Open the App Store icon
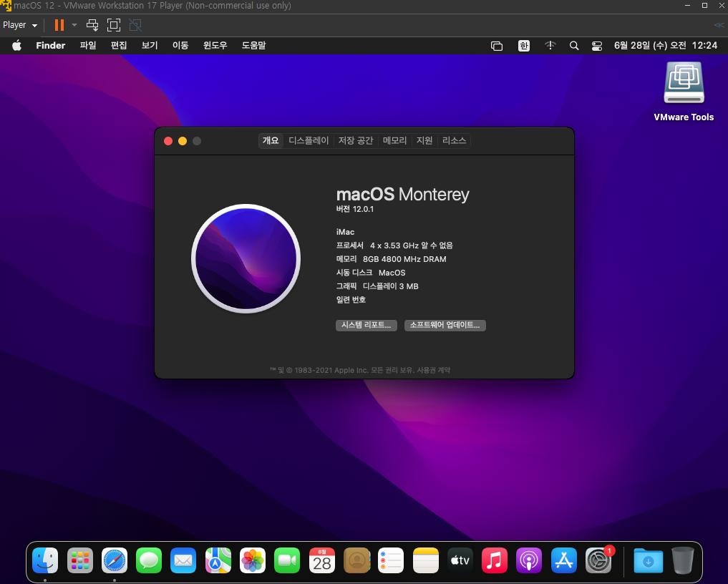The width and height of the screenshot is (728, 584). coord(564,560)
